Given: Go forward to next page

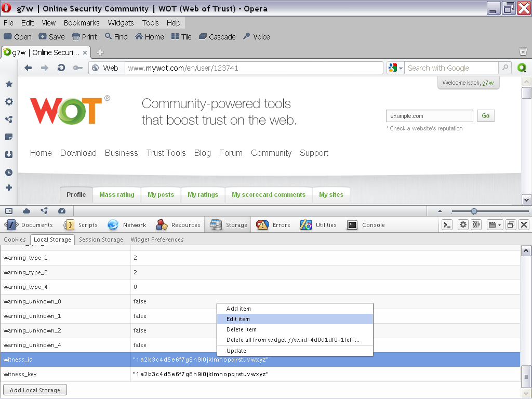Looking at the screenshot, I should 45,68.
